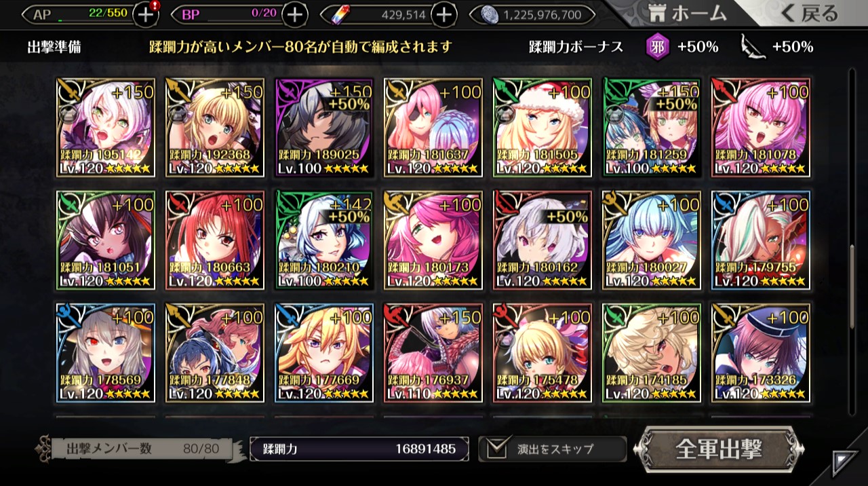Tap the silver coin currency icon
This screenshot has width=868, height=486.
(x=490, y=14)
